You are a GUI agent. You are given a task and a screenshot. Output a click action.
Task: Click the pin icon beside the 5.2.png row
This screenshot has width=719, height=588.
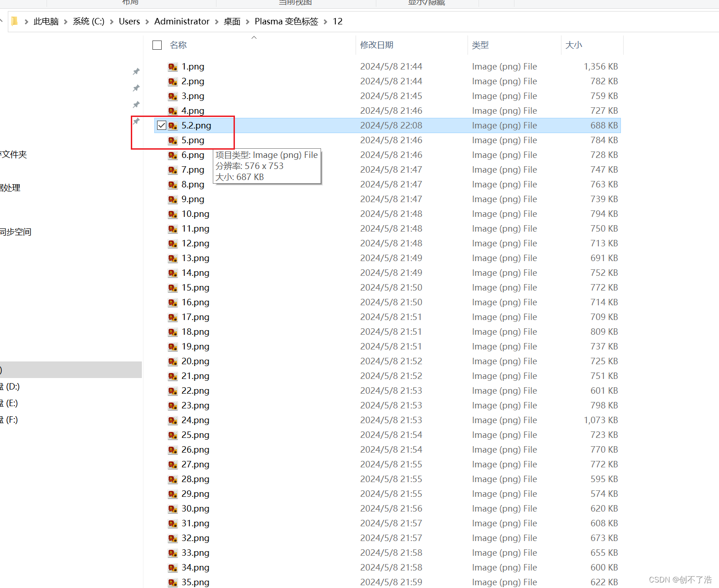pyautogui.click(x=136, y=121)
